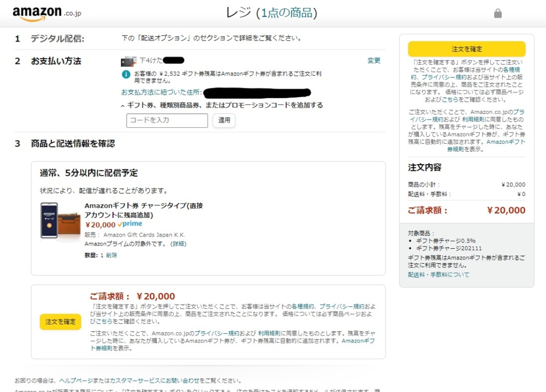Open ヘルプページ link at page bottom
Viewport: 546px width, 392px height.
(76, 380)
